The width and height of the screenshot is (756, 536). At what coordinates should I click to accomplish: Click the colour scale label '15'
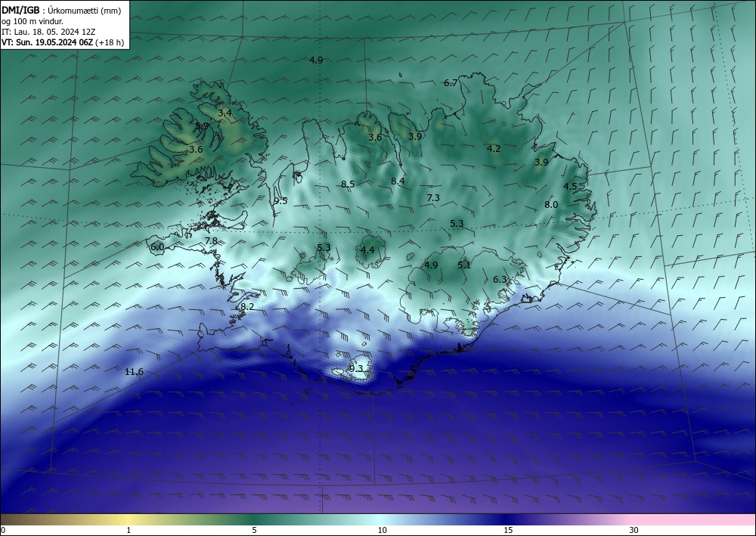(x=508, y=530)
